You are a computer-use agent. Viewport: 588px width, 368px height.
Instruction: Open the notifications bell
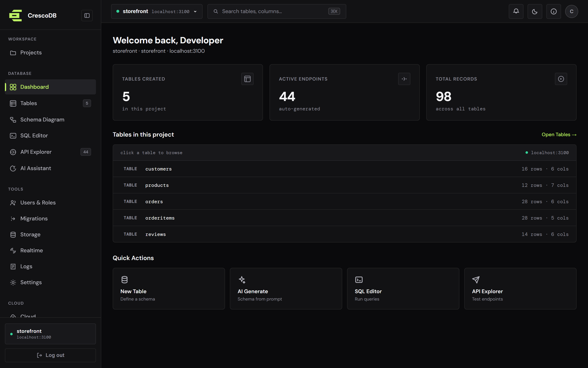point(516,11)
